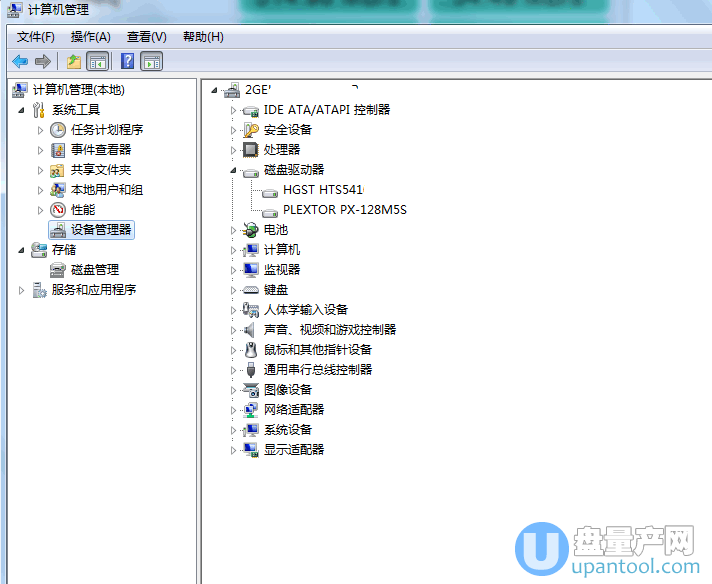The width and height of the screenshot is (712, 584).
Task: Open the 操作(A) menu
Action: [x=90, y=37]
